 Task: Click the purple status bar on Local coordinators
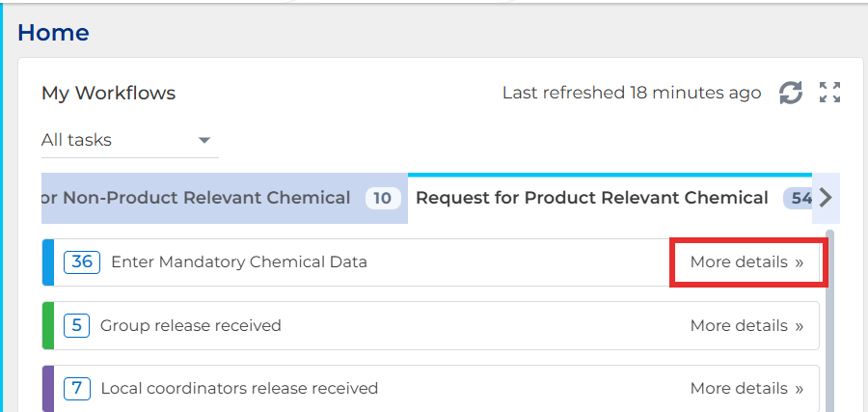[x=48, y=389]
